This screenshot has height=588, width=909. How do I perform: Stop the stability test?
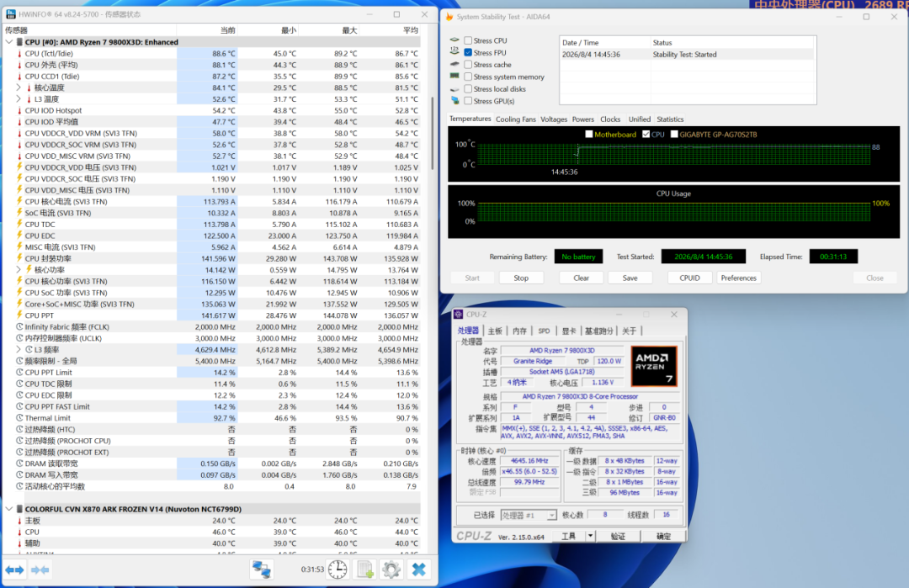[x=521, y=278]
